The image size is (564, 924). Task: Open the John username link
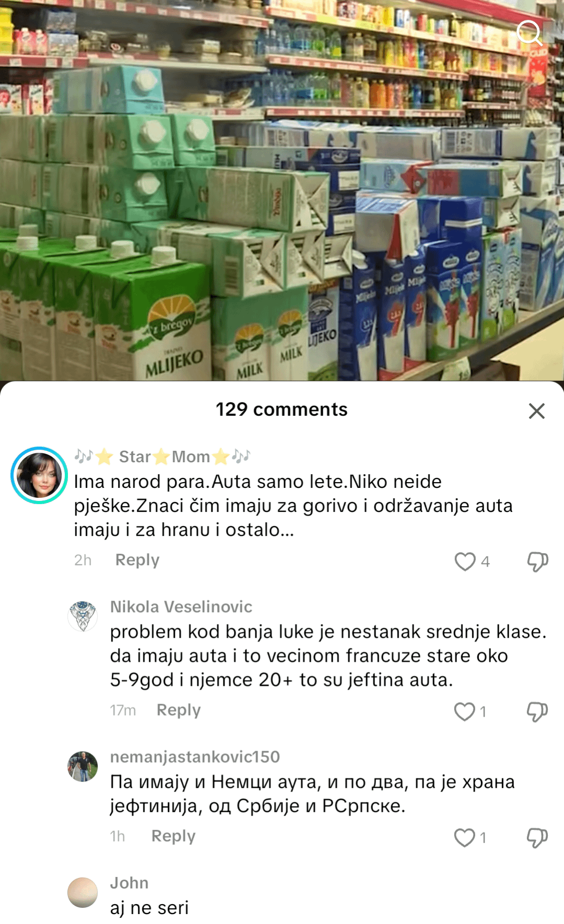129,883
